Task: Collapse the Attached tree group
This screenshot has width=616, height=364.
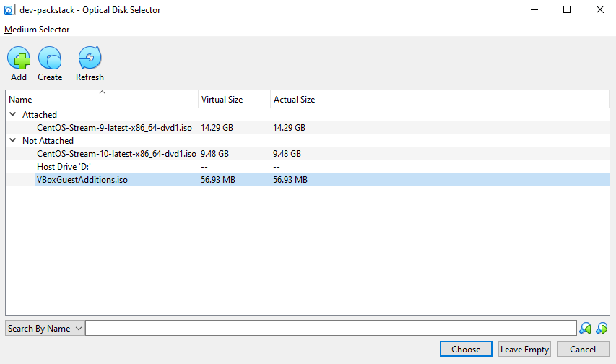Action: [x=13, y=115]
